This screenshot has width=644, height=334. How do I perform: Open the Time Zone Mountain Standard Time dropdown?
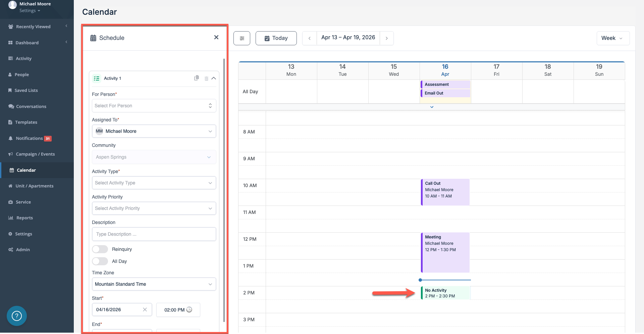point(154,284)
